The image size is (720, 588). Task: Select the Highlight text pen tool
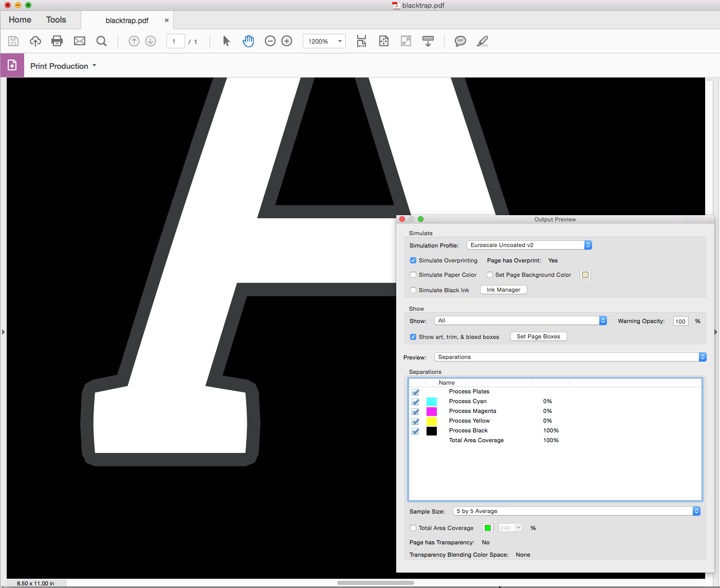click(483, 41)
